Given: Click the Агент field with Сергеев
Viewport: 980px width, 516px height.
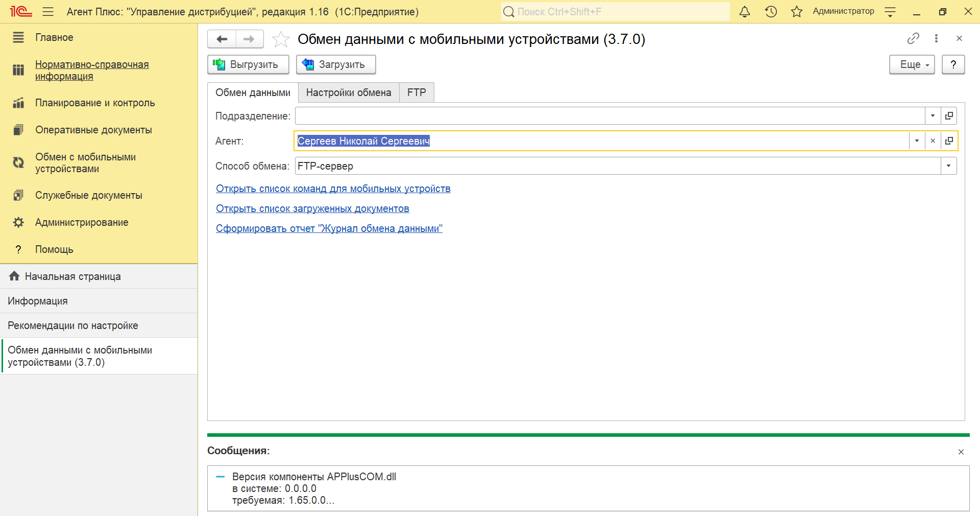Looking at the screenshot, I should click(602, 141).
